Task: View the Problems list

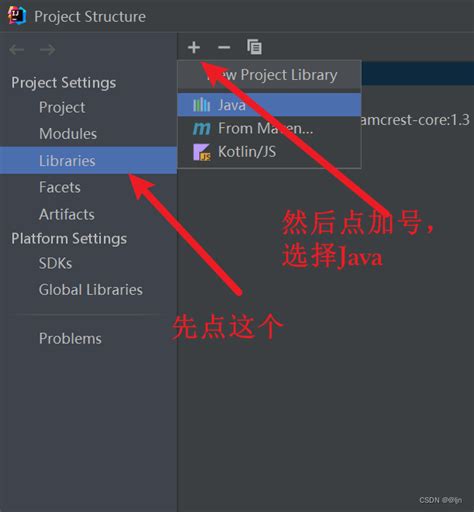Action: click(x=70, y=339)
